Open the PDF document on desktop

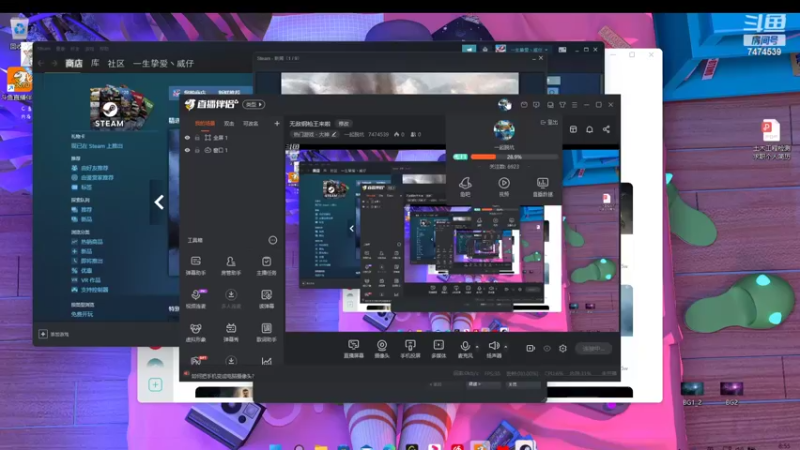770,139
